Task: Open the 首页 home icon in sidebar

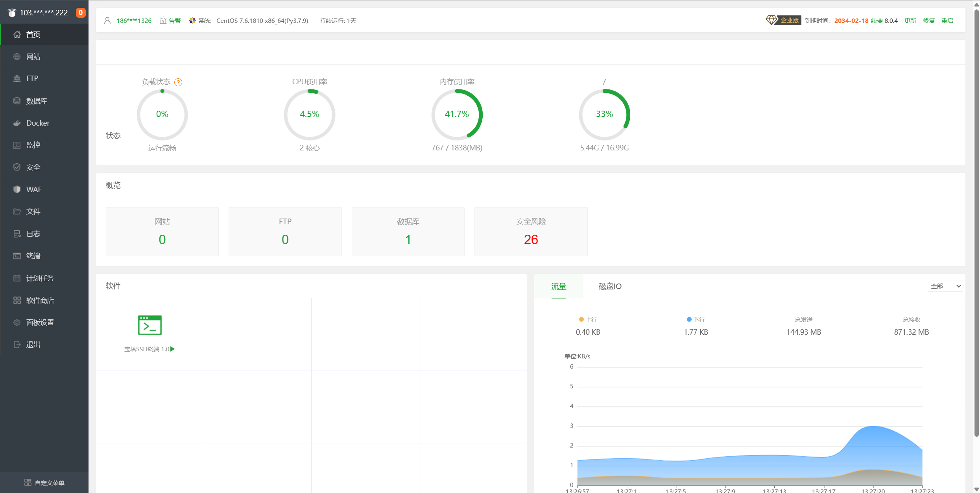Action: pyautogui.click(x=17, y=35)
